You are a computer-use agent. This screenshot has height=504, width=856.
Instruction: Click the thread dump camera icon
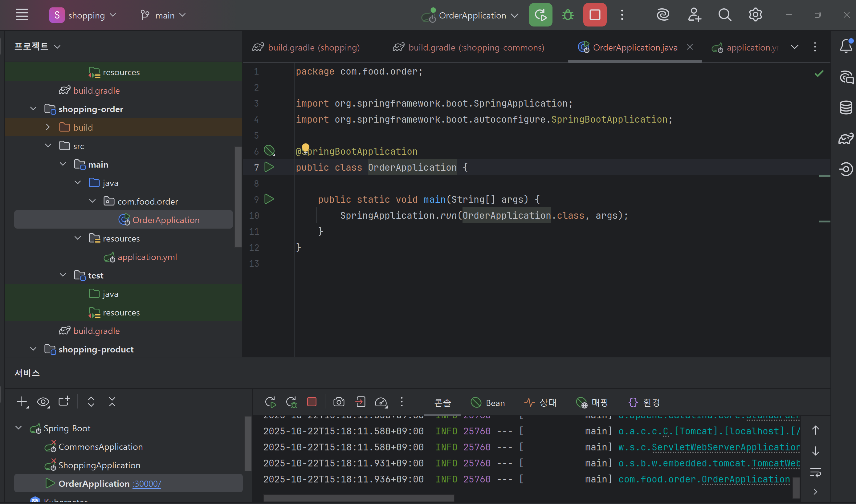[x=339, y=402]
